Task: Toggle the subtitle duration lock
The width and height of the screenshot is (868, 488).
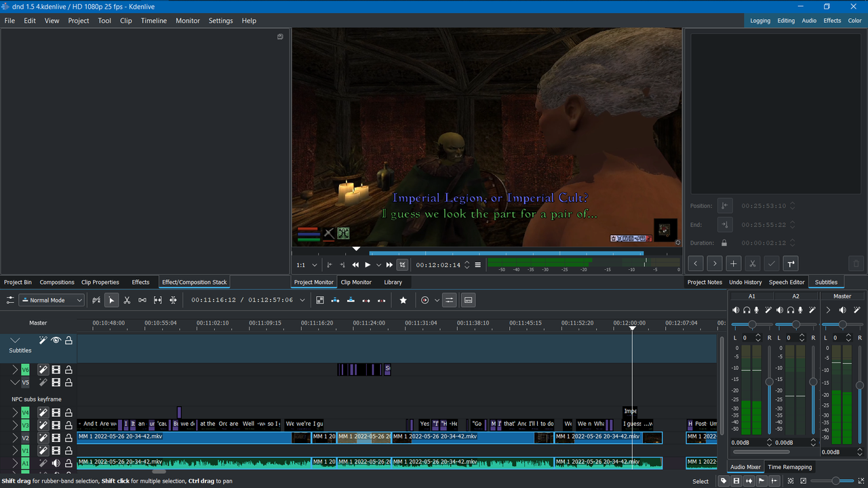Action: pos(724,243)
